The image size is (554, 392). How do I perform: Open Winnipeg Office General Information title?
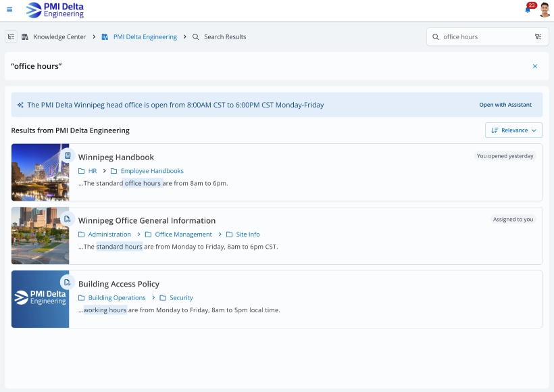point(147,220)
